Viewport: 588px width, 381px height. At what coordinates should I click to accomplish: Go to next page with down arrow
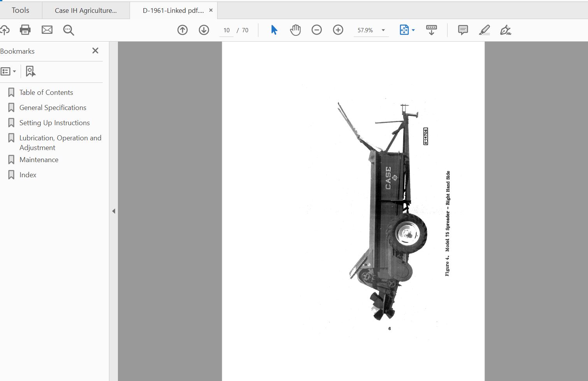pos(204,30)
